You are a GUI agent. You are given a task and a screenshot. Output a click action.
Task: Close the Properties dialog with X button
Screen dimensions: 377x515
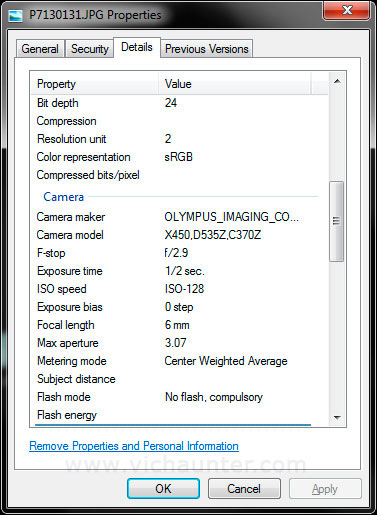point(347,10)
